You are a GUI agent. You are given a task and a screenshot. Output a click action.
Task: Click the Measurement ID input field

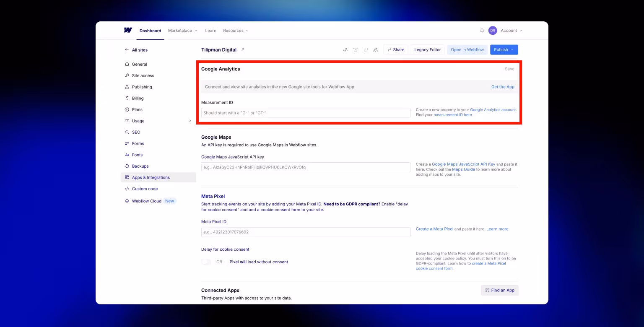click(x=306, y=112)
